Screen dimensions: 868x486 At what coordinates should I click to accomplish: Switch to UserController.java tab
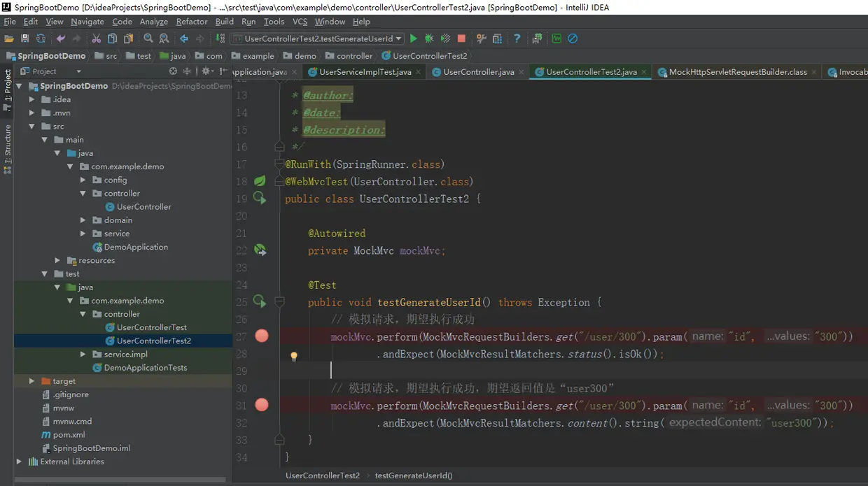479,72
